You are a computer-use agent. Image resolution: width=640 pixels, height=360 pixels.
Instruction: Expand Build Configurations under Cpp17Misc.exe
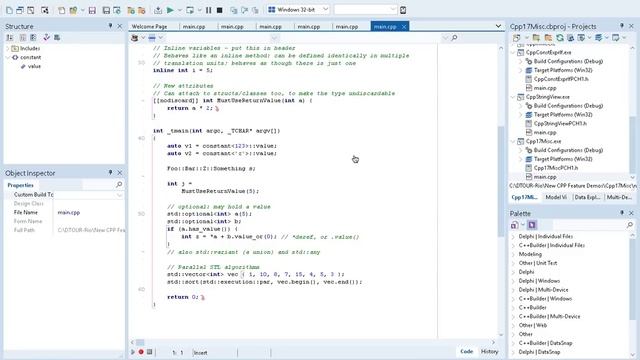click(520, 150)
